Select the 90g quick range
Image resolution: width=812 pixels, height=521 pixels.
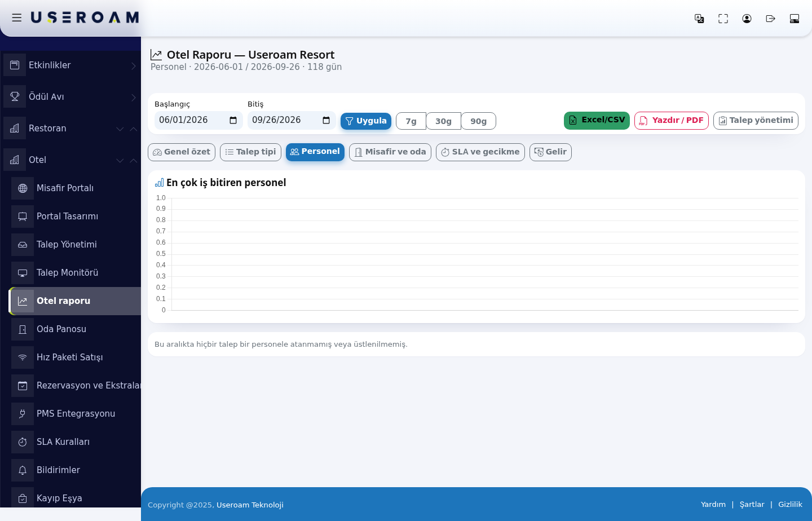click(479, 121)
